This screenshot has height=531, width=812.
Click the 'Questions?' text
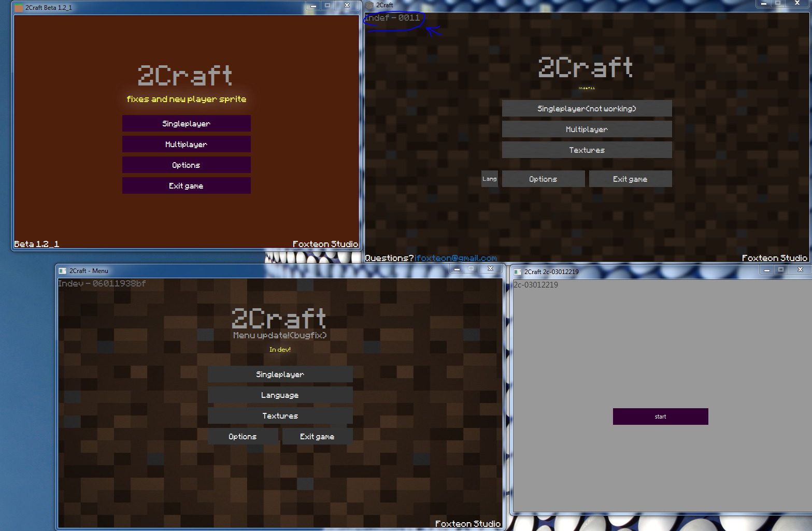point(390,258)
